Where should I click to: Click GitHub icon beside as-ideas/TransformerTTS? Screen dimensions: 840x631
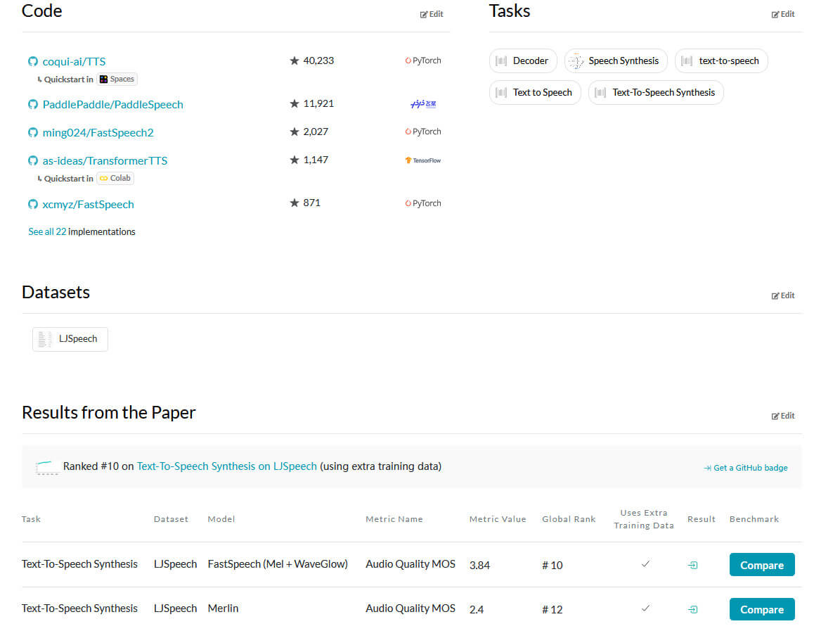(x=33, y=161)
